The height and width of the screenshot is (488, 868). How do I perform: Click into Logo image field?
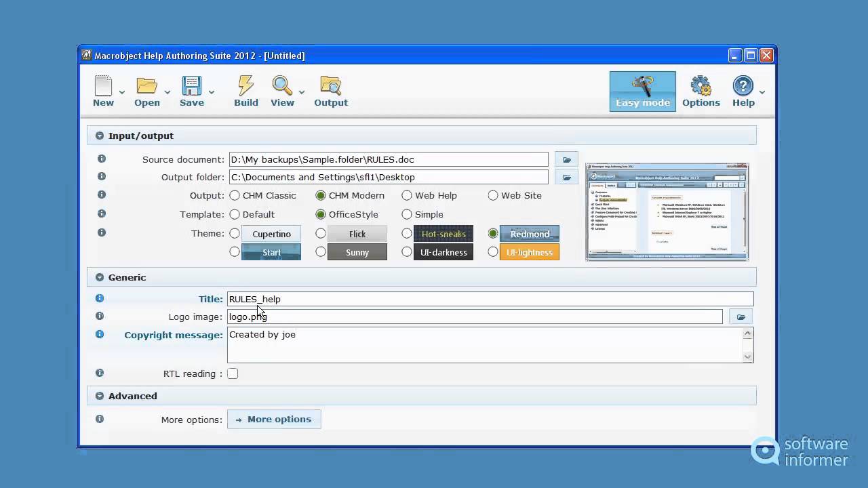[475, 317]
